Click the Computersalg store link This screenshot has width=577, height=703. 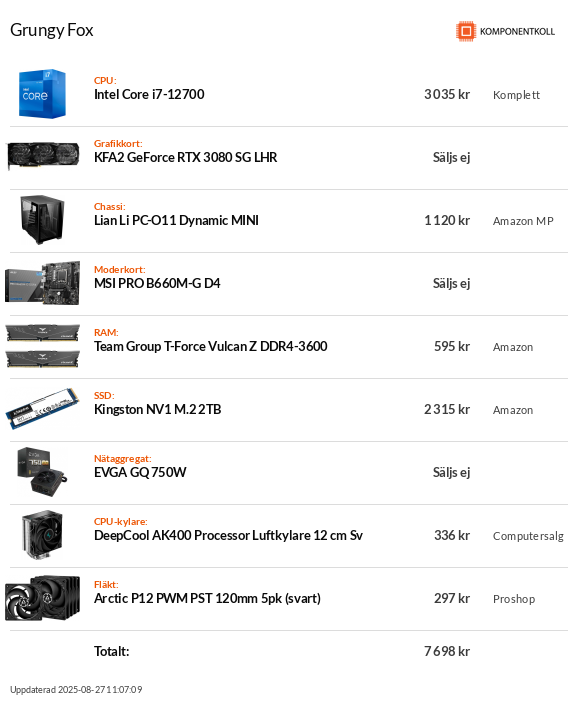[528, 536]
